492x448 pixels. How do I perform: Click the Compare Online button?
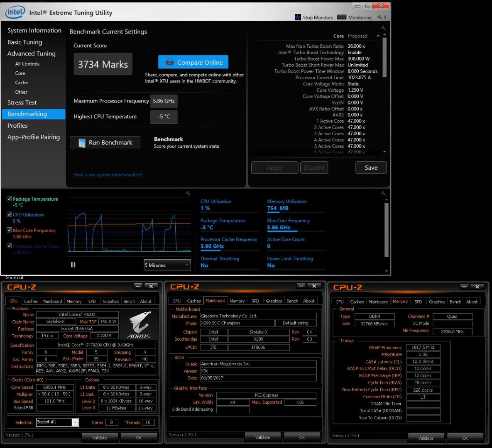pyautogui.click(x=193, y=62)
